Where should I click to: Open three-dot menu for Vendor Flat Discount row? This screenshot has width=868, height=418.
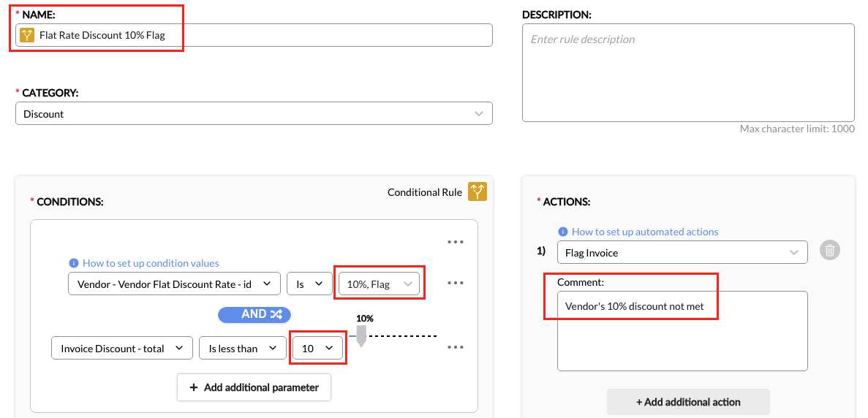[456, 283]
